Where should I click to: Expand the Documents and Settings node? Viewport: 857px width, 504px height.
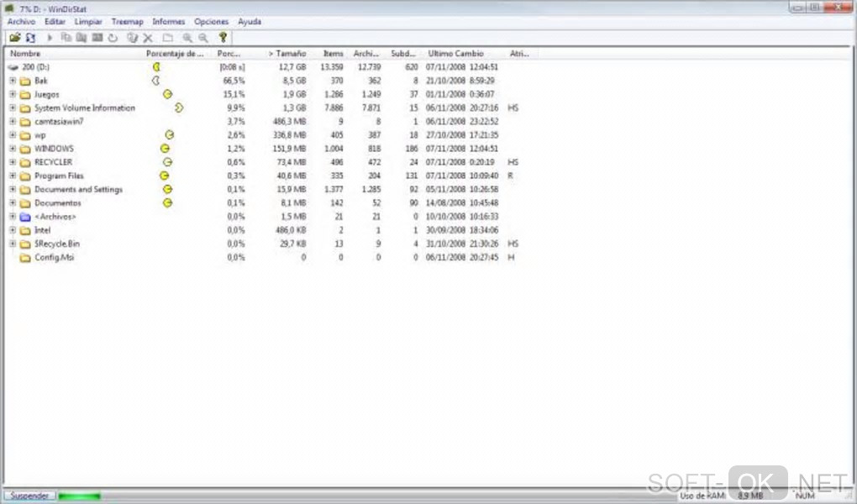12,190
